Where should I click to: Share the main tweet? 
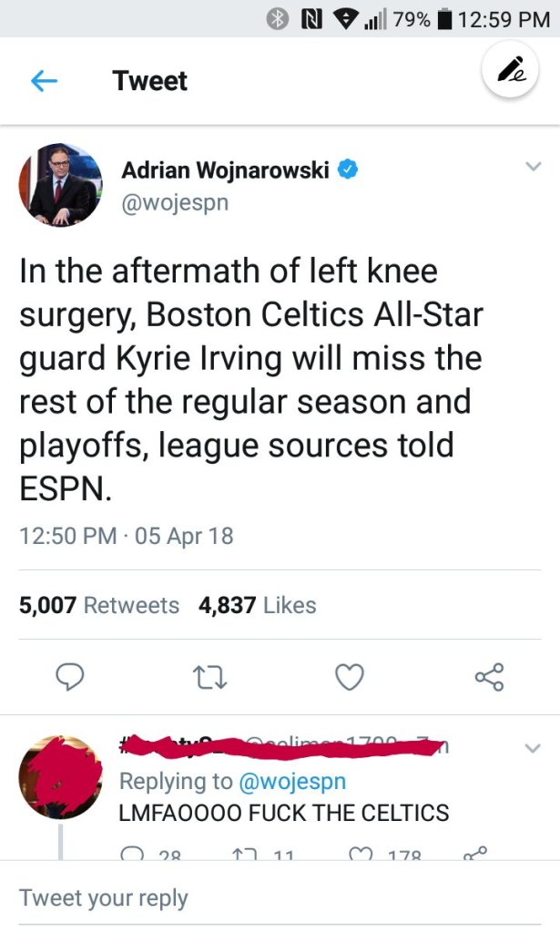pos(489,677)
